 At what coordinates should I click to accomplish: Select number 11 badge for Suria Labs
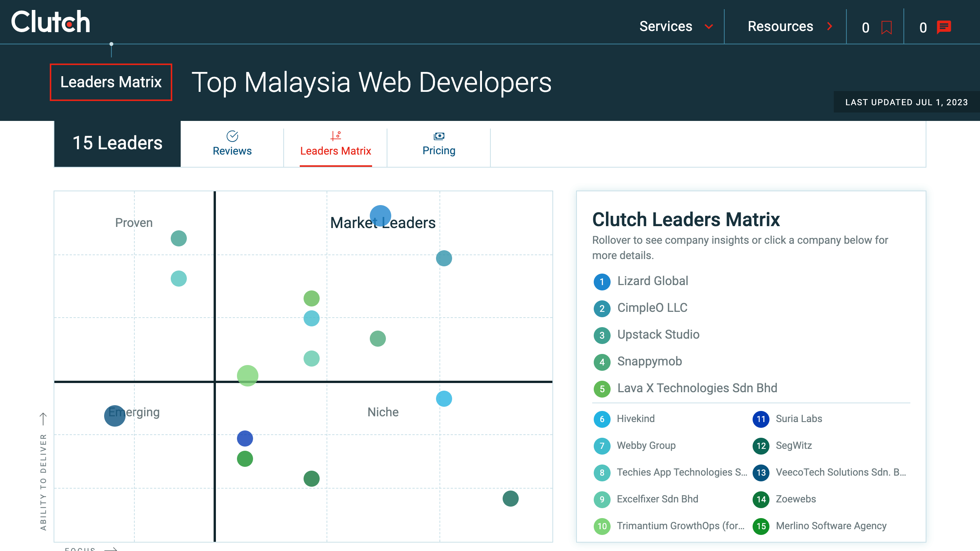tap(761, 419)
